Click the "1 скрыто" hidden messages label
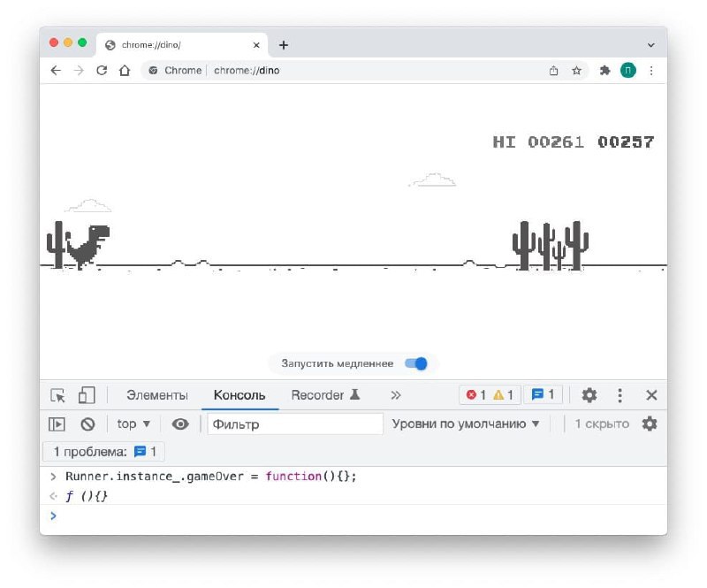707x588 pixels. point(602,424)
